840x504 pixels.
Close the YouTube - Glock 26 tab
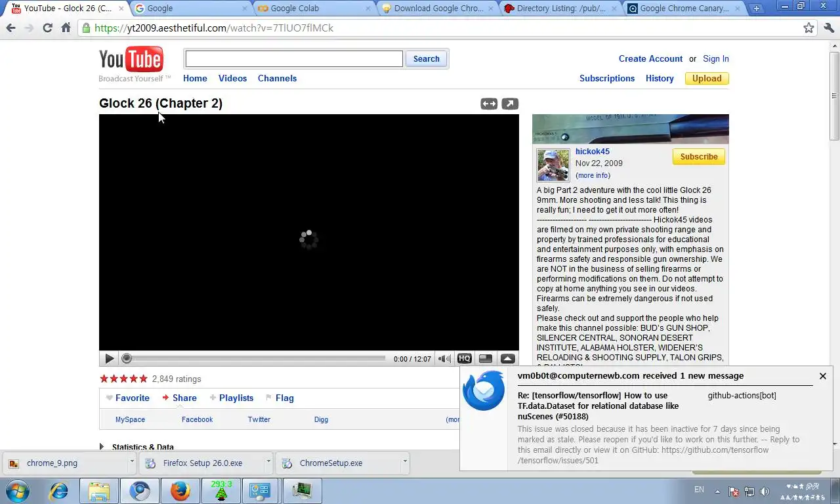(121, 9)
